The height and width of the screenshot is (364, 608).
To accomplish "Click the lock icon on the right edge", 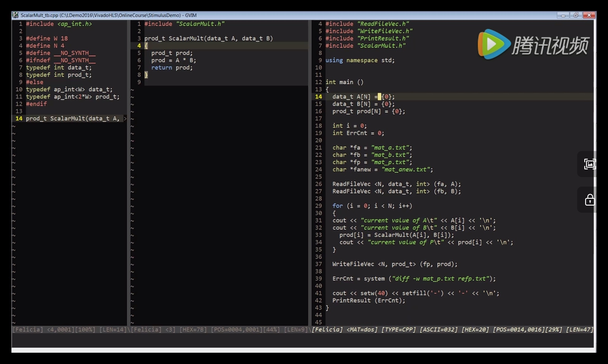I will [589, 200].
